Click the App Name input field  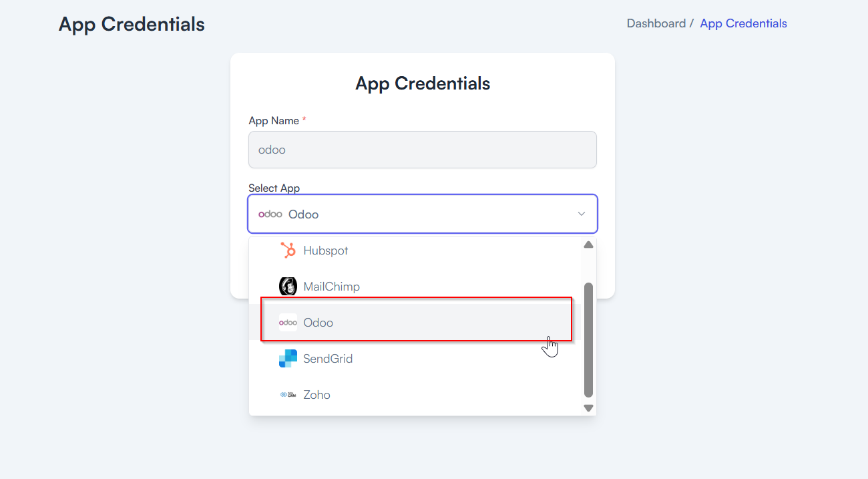423,150
